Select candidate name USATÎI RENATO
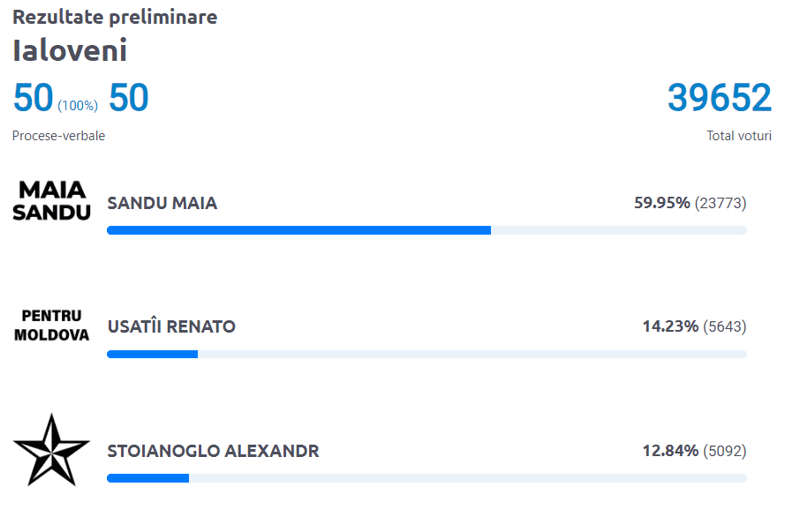 tap(171, 327)
